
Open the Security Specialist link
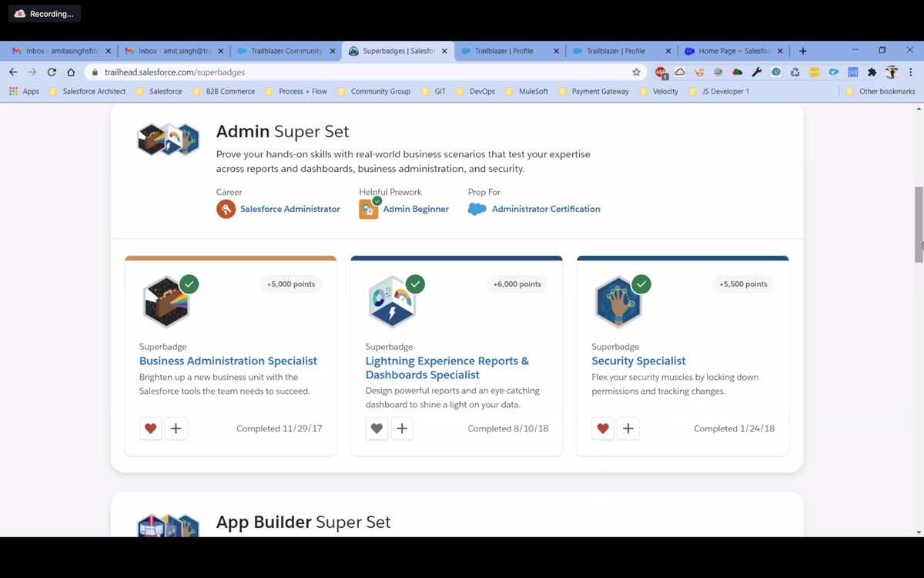tap(638, 361)
